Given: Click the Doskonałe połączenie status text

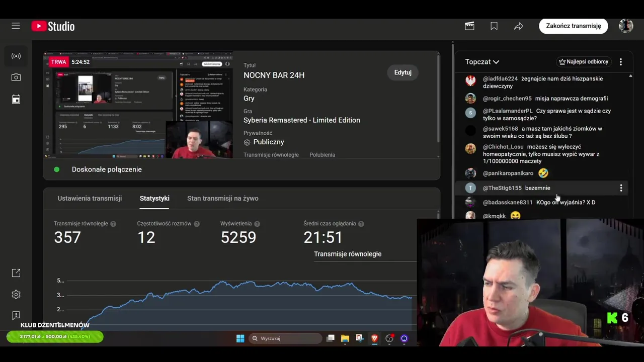Looking at the screenshot, I should pyautogui.click(x=107, y=169).
